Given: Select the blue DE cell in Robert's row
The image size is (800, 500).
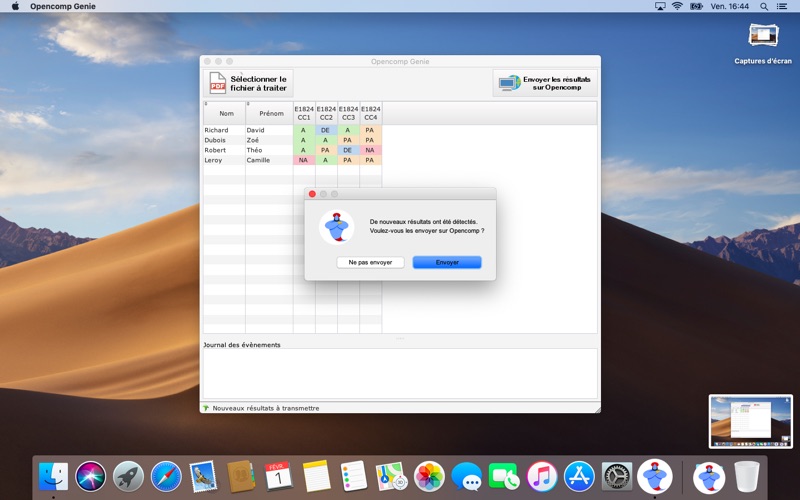Looking at the screenshot, I should [x=348, y=150].
